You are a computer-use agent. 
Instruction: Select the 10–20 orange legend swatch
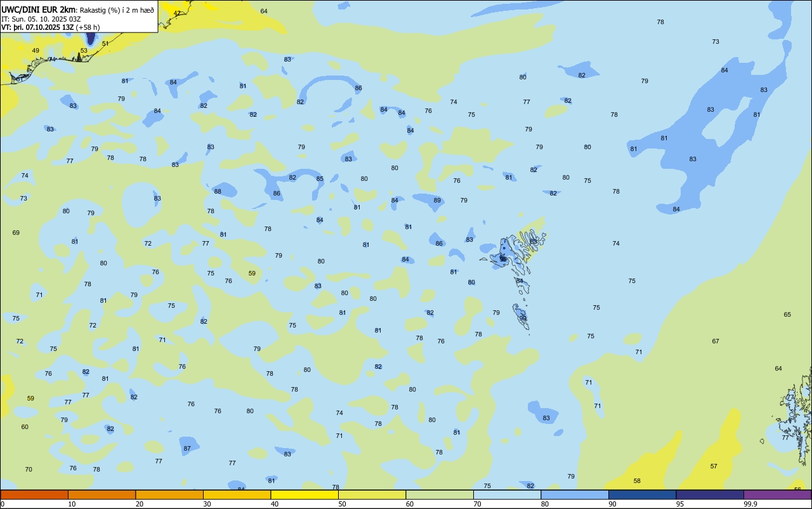(101, 494)
